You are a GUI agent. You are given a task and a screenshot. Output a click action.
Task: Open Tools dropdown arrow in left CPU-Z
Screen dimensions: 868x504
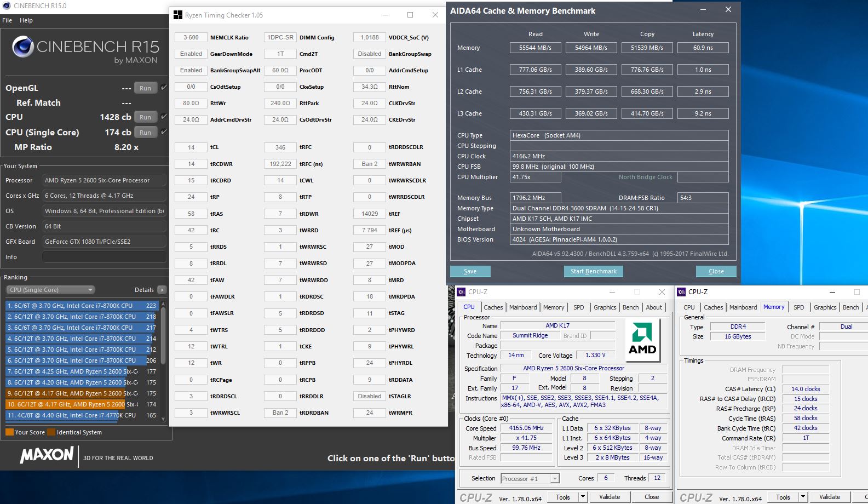click(583, 497)
